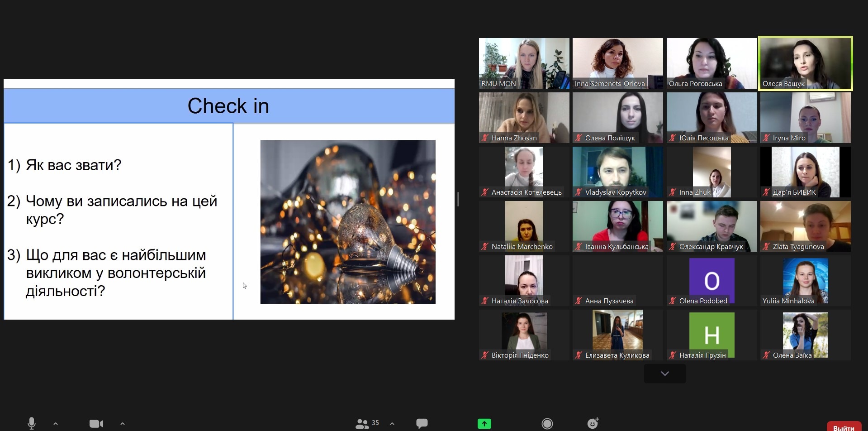
Task: Expand the arrow beside participants count
Action: [x=392, y=424]
